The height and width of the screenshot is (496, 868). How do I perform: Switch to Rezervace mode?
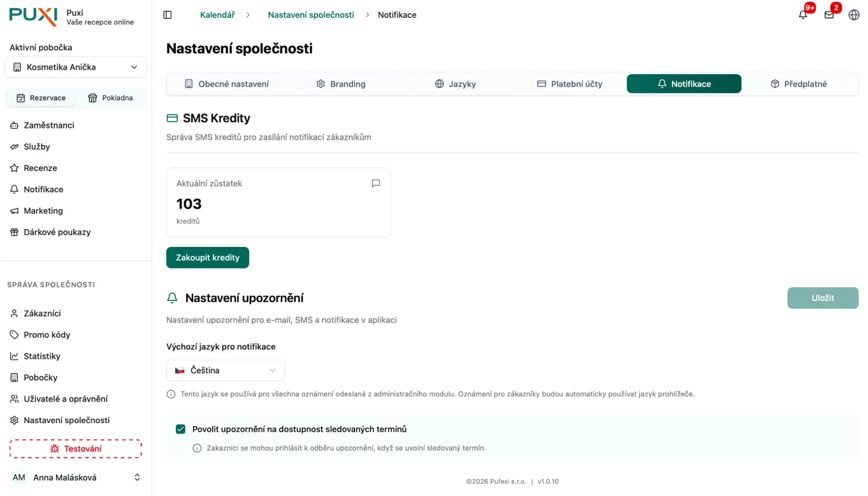41,98
